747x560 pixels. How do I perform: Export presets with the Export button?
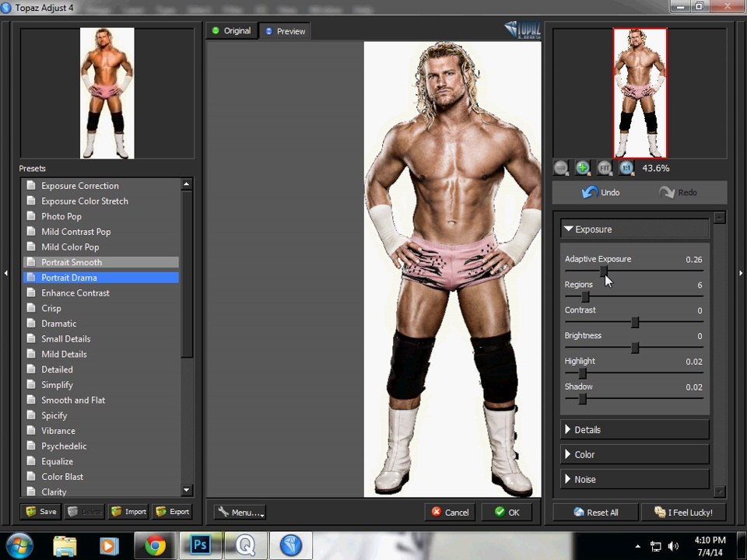click(172, 512)
